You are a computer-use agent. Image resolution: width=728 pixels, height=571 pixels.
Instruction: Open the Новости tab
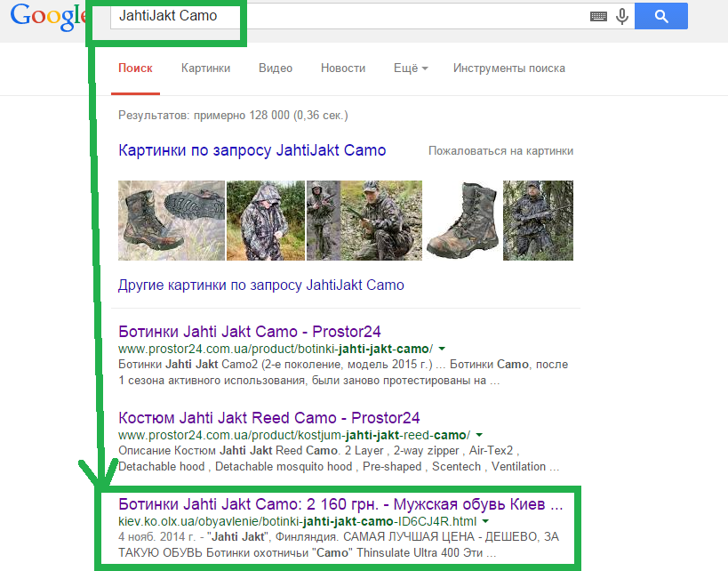click(x=343, y=68)
